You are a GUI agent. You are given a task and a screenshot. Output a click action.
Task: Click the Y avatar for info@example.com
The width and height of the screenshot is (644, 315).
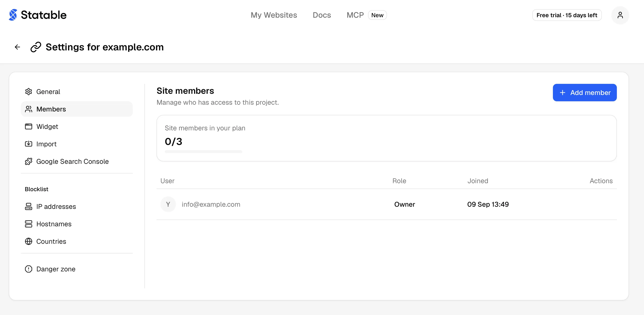point(168,204)
